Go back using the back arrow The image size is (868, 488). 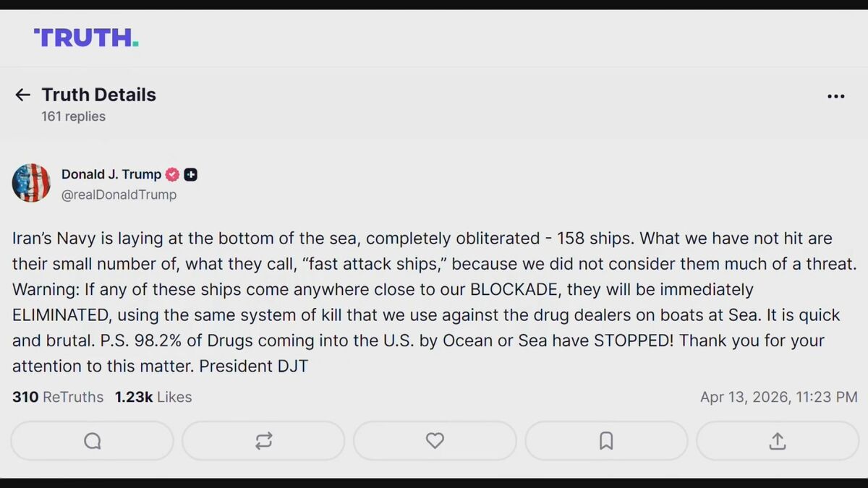point(22,95)
